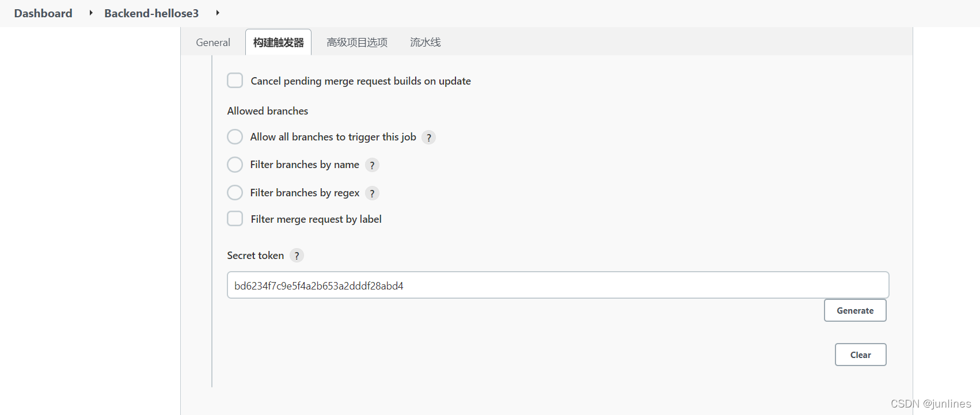Screen dimensions: 980x415
Task: Open help for Filter branches by name
Action: tap(373, 165)
